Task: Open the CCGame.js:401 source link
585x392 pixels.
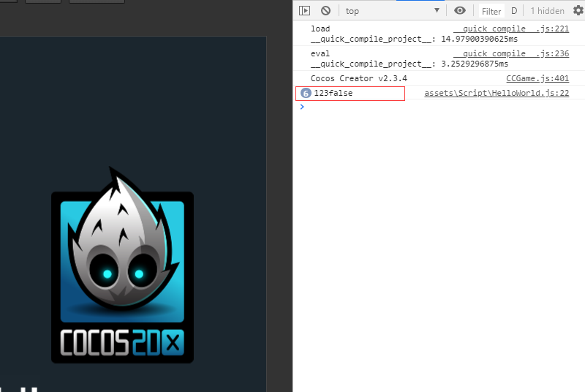Action: click(x=537, y=78)
